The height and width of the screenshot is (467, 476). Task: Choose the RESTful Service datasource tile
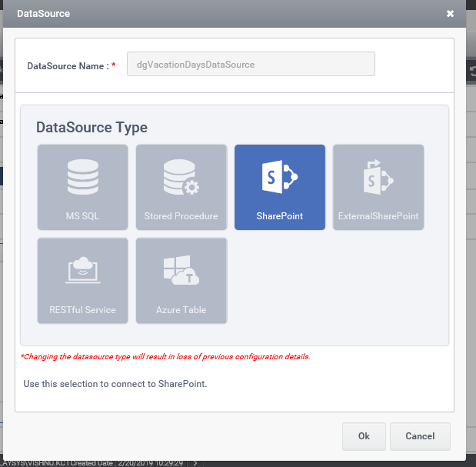pos(82,281)
